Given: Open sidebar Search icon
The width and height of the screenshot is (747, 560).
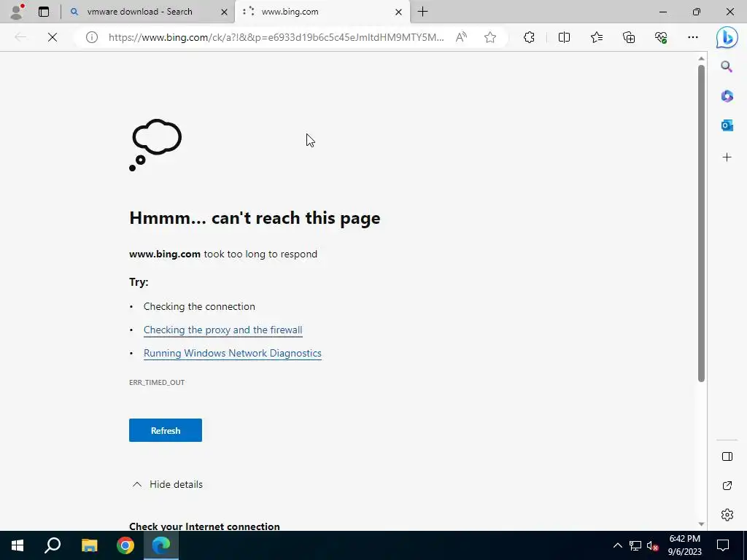Looking at the screenshot, I should coord(727,66).
